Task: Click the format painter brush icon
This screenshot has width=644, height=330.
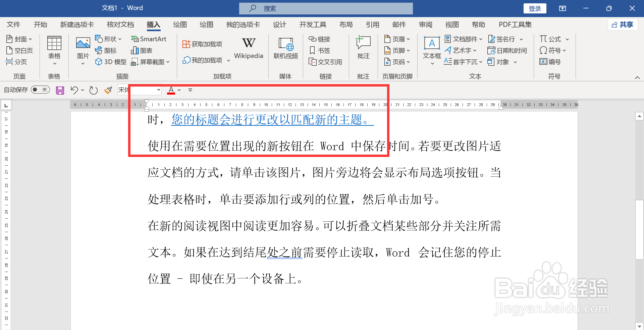Action: coord(108,90)
